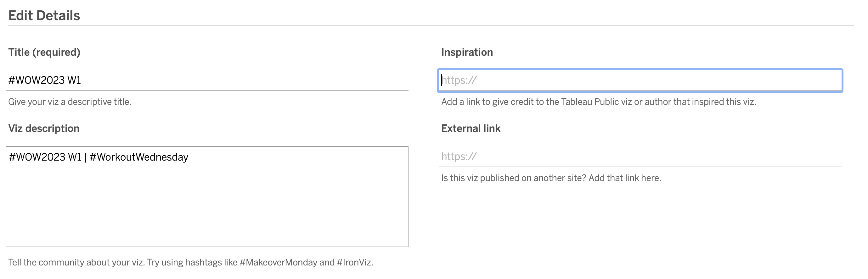Click the 'Viz description' label
Viewport: 868px width, 279px height.
tap(44, 128)
